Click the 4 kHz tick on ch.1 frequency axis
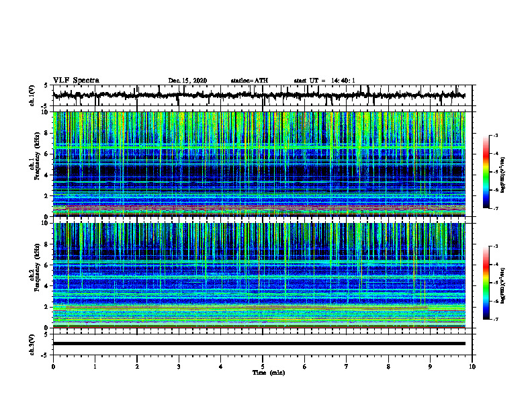This screenshot has width=532, height=411. tap(47, 175)
